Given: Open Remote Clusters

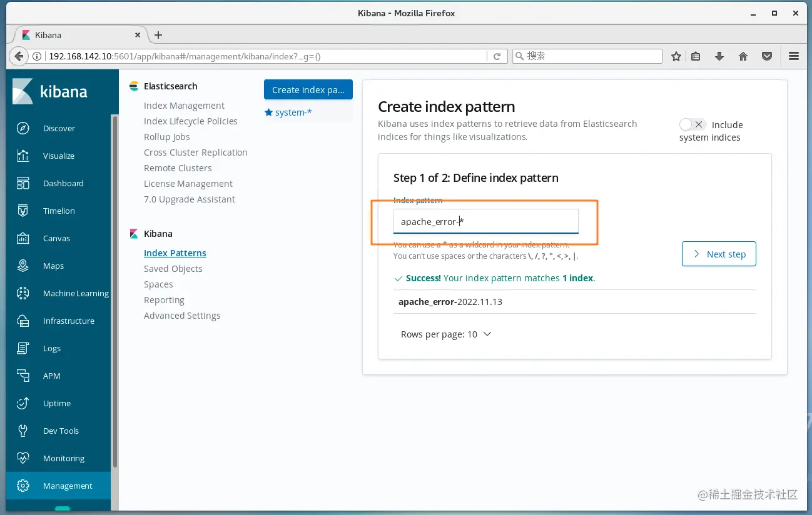Looking at the screenshot, I should point(178,168).
